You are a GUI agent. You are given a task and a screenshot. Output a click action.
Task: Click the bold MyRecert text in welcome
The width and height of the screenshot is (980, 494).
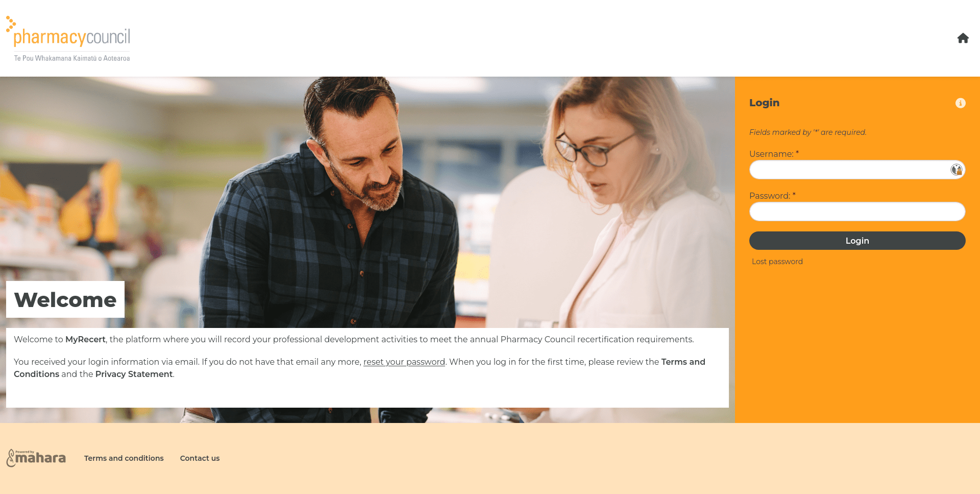pos(85,339)
